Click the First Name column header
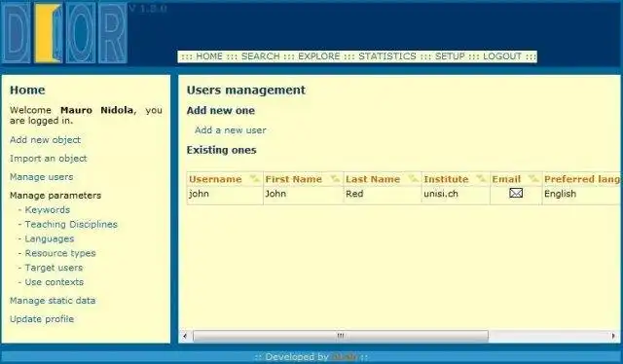This screenshot has height=364, width=623. (x=293, y=179)
